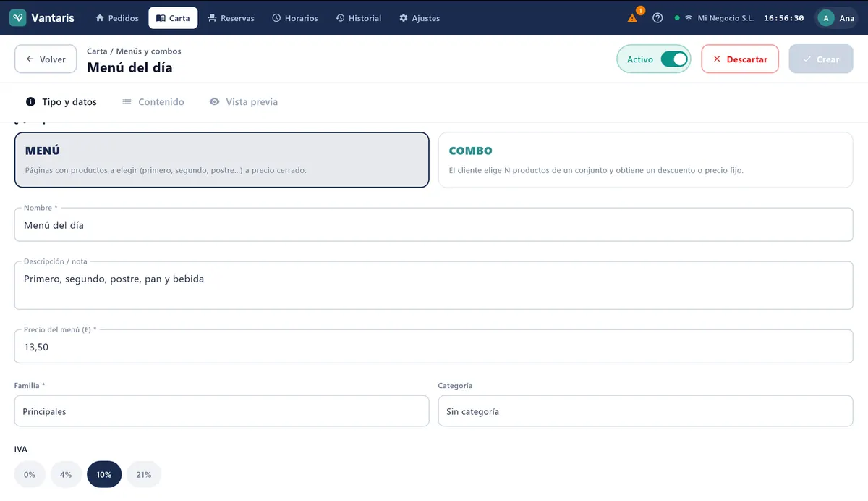Go to Reservas in navigation
The image size is (868, 501).
[231, 18]
